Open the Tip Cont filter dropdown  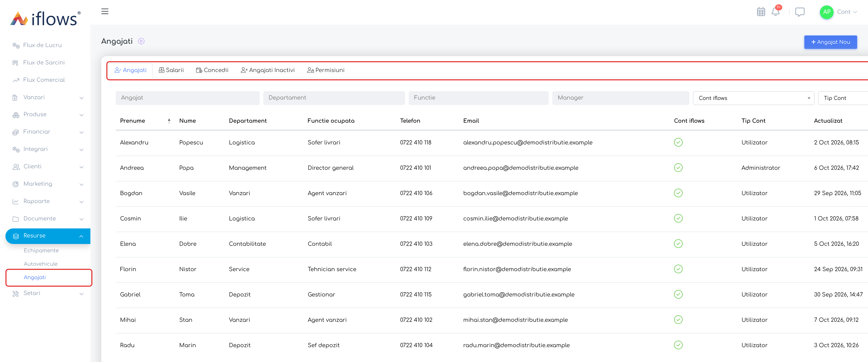843,98
